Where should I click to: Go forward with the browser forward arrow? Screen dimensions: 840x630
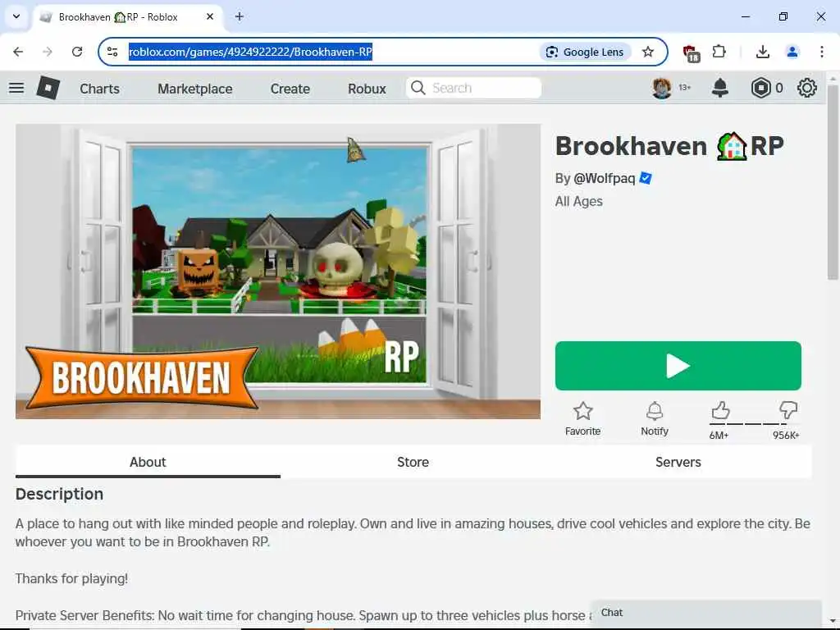click(x=48, y=52)
